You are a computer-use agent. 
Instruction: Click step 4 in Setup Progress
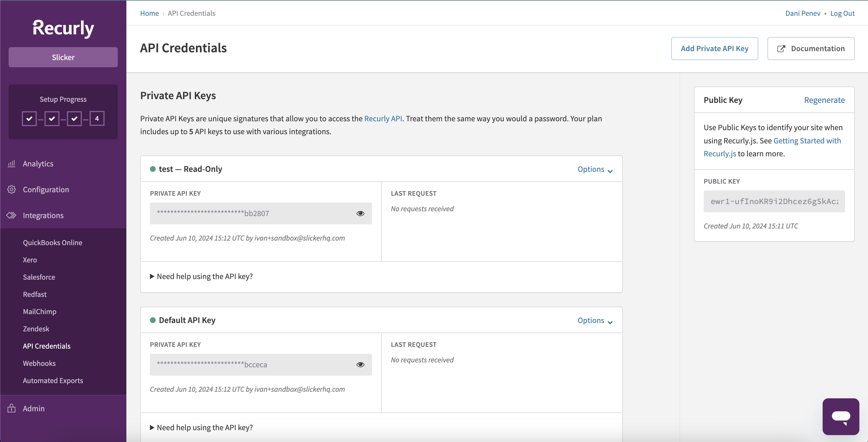97,118
